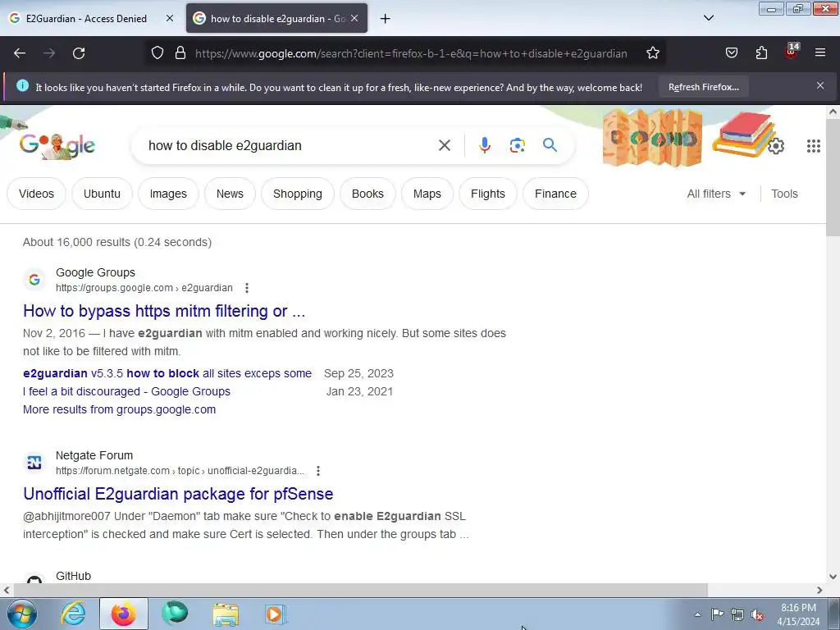The height and width of the screenshot is (630, 840).
Task: Close the how to disable e2guardian tab
Action: [354, 18]
